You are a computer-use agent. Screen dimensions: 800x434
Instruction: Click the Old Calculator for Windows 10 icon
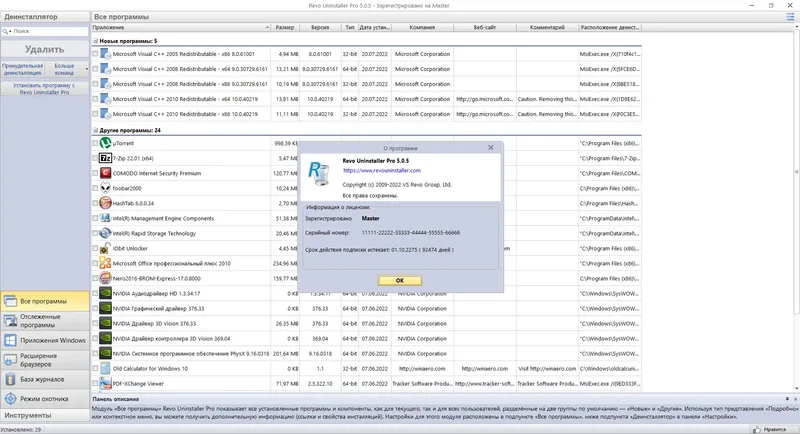(x=105, y=368)
